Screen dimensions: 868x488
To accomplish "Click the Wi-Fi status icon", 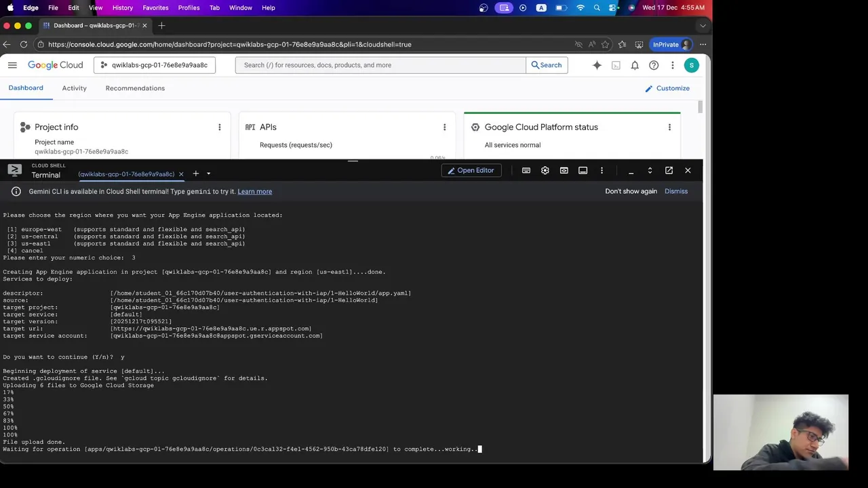I will click(x=580, y=7).
